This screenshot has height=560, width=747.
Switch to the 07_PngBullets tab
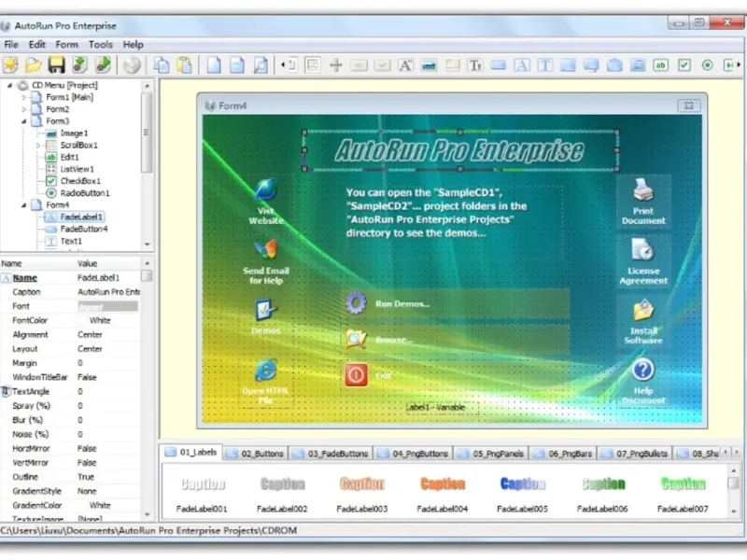coord(636,454)
